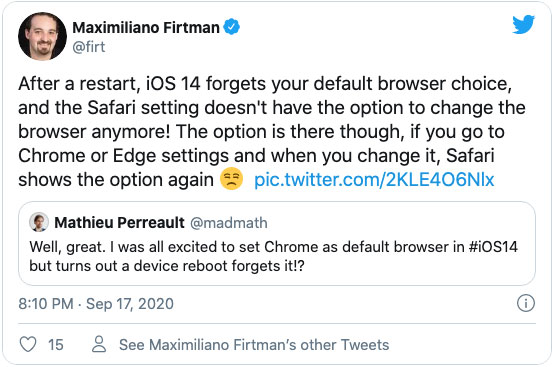Open the tweet info icon
This screenshot has width=553, height=367.
click(x=525, y=303)
